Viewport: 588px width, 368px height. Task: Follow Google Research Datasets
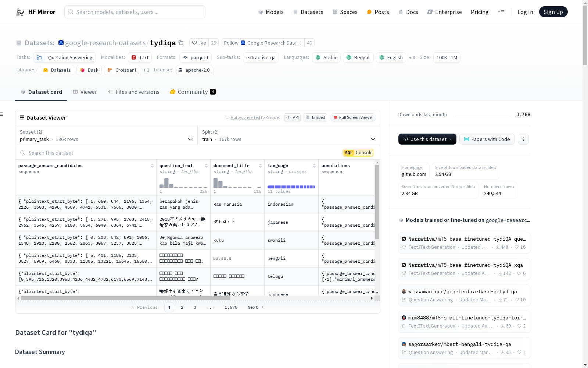[x=263, y=43]
